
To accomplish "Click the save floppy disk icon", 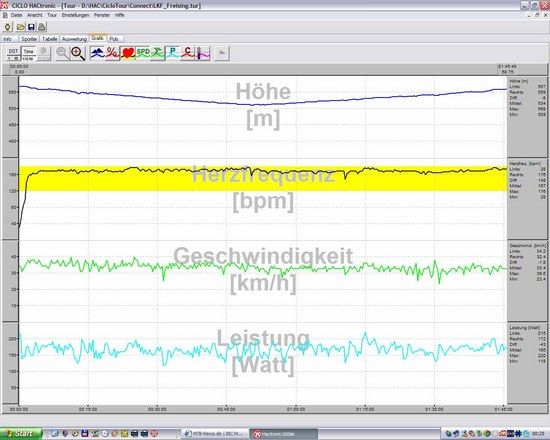I will 31,27.
